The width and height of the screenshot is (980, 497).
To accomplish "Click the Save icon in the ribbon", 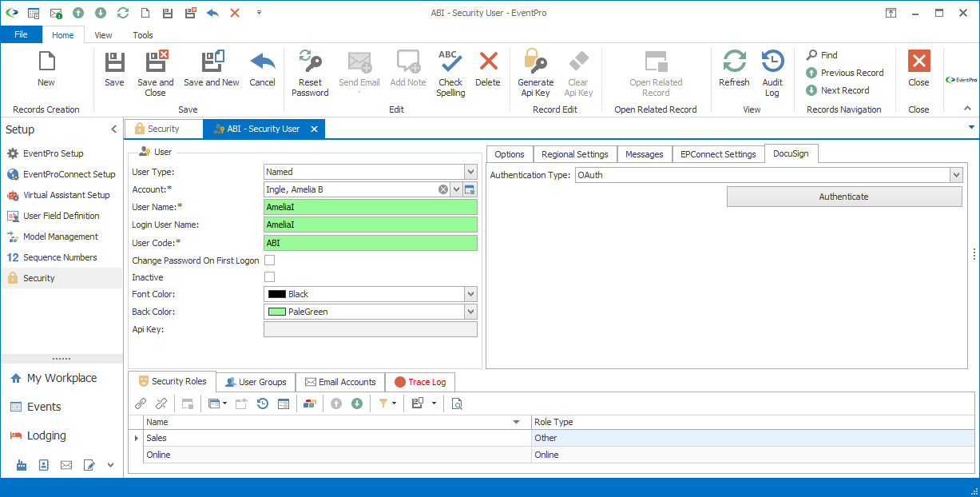I will click(114, 62).
